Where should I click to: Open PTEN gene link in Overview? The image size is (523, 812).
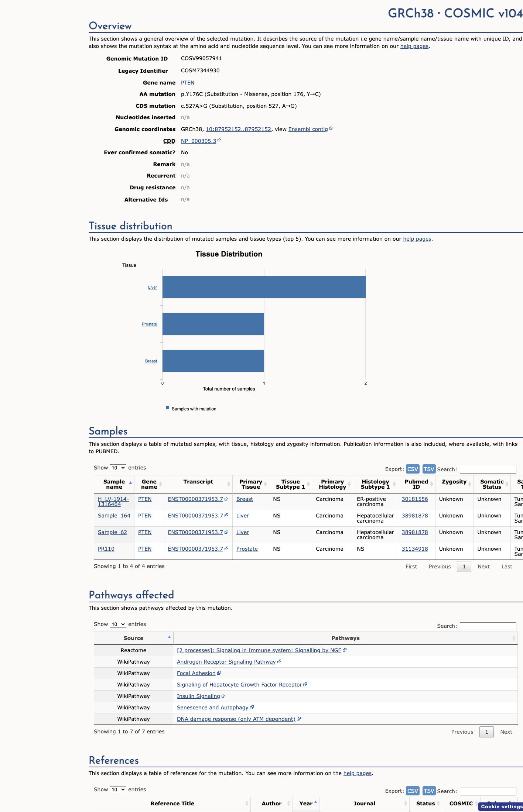coord(188,83)
